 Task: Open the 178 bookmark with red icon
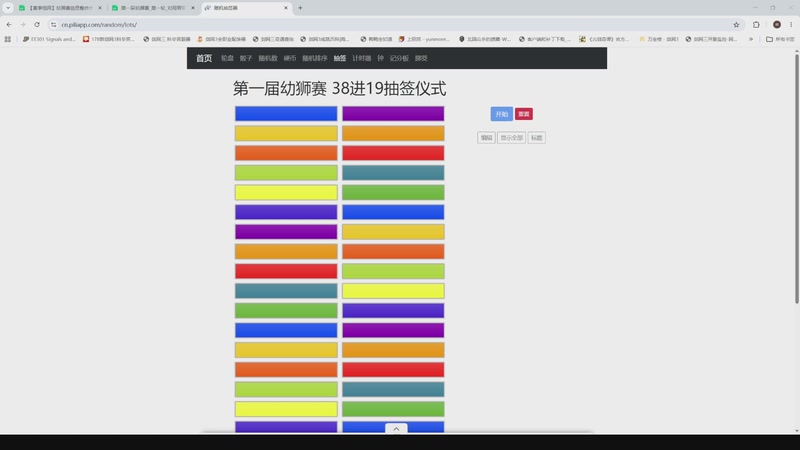pos(109,39)
